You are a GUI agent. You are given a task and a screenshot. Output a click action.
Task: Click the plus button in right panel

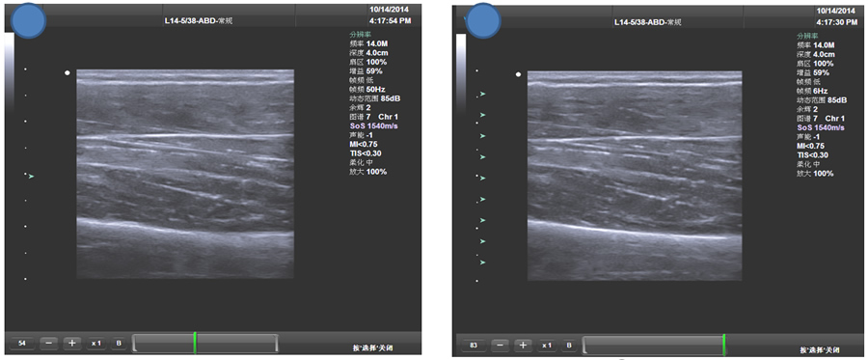click(x=523, y=346)
